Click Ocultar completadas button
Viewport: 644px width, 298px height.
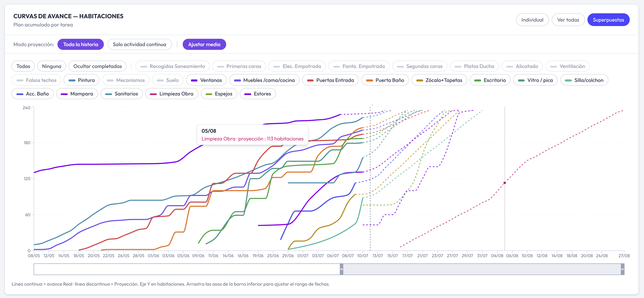click(x=98, y=66)
